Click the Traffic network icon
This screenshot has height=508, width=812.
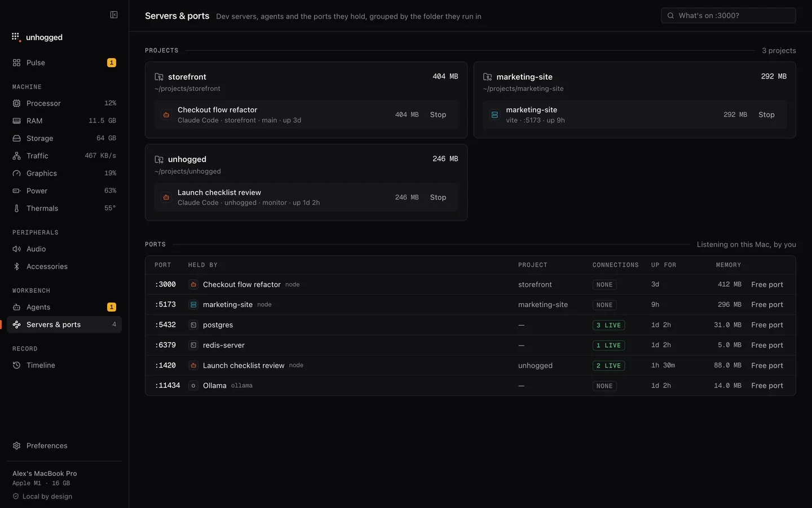click(x=16, y=156)
